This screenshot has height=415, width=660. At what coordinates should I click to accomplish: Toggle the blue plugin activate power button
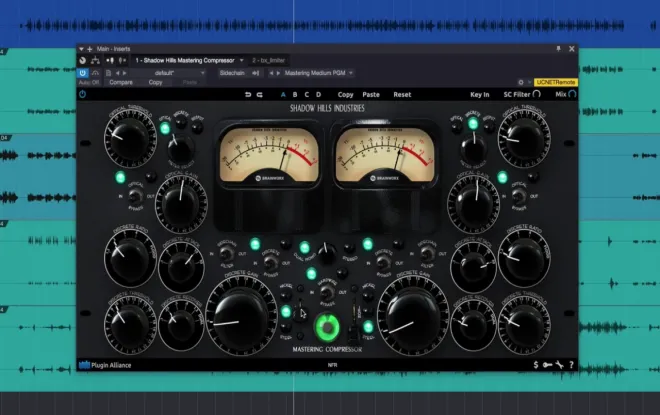tap(82, 73)
